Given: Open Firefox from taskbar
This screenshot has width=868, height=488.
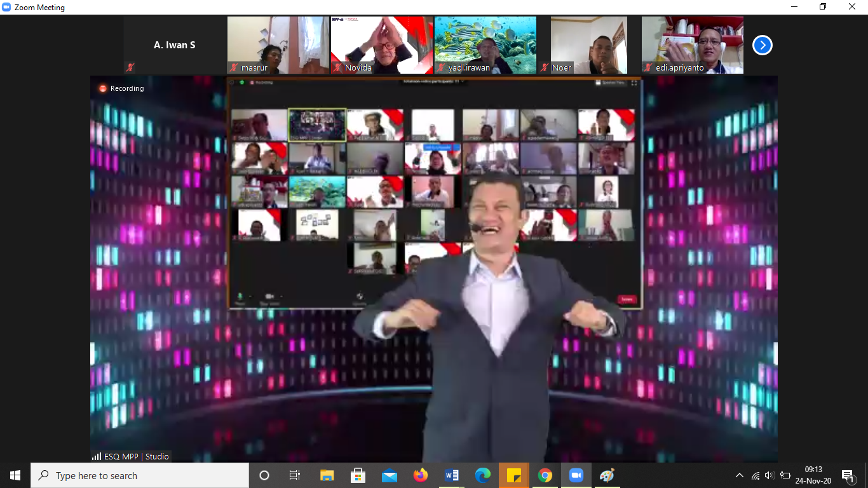Looking at the screenshot, I should [x=420, y=475].
